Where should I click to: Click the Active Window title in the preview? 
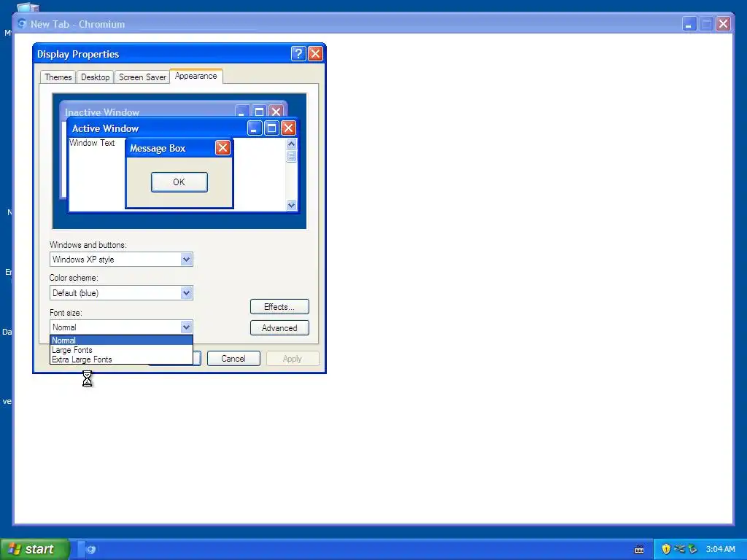105,128
